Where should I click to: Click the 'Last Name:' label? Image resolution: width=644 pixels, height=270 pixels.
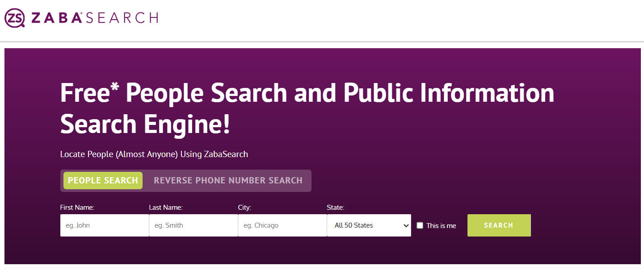(166, 208)
